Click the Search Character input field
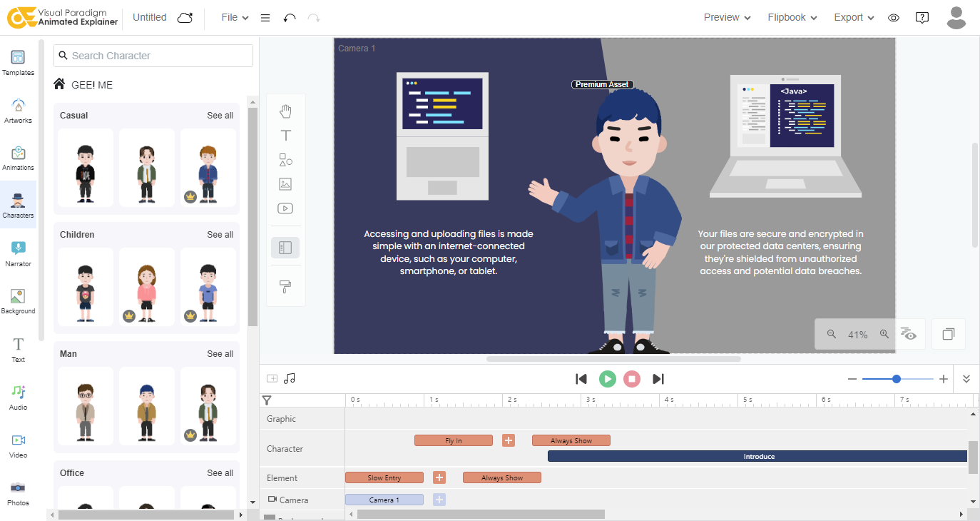This screenshot has width=980, height=521. point(153,56)
